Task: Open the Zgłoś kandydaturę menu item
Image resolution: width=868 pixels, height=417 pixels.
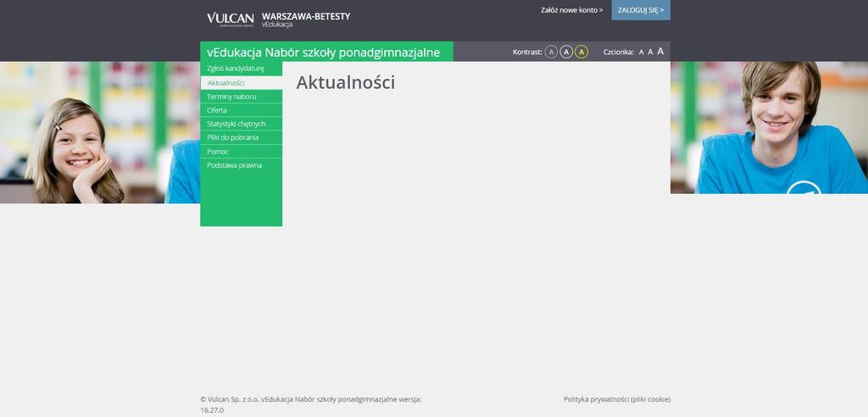Action: [x=242, y=69]
